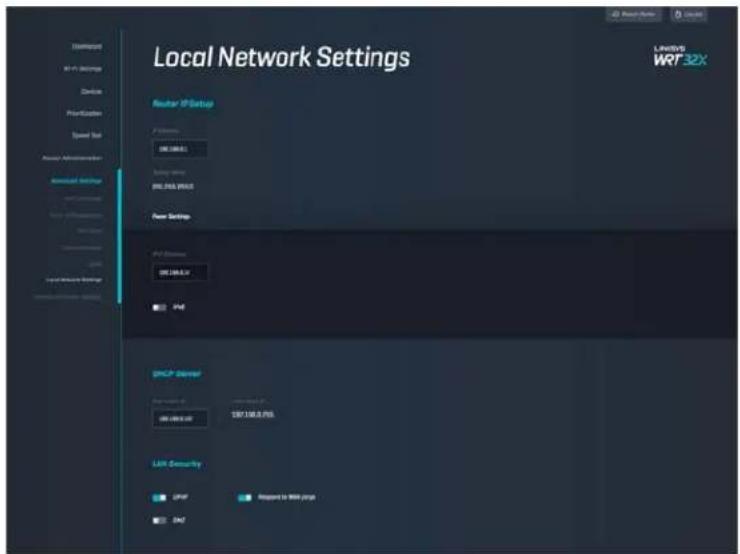Open Prioritization in the sidebar
Viewport: 740px width, 554px height.
(84, 113)
